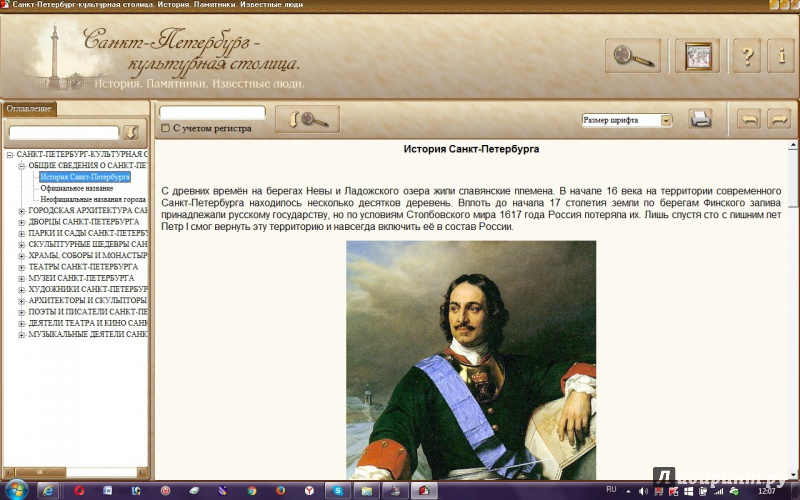Toggle the 'С учетом регистра' checkbox
Viewport: 800px width, 500px height.
coord(165,128)
